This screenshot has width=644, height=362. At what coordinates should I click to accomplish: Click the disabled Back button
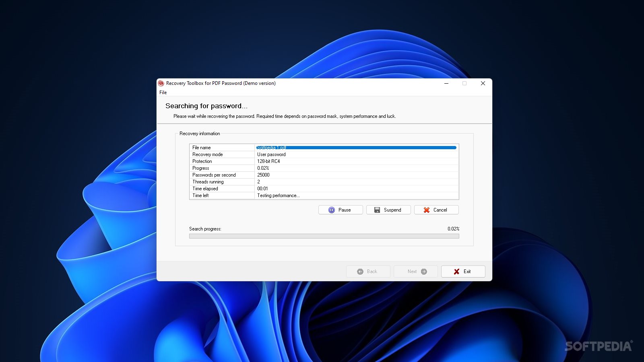coord(367,271)
